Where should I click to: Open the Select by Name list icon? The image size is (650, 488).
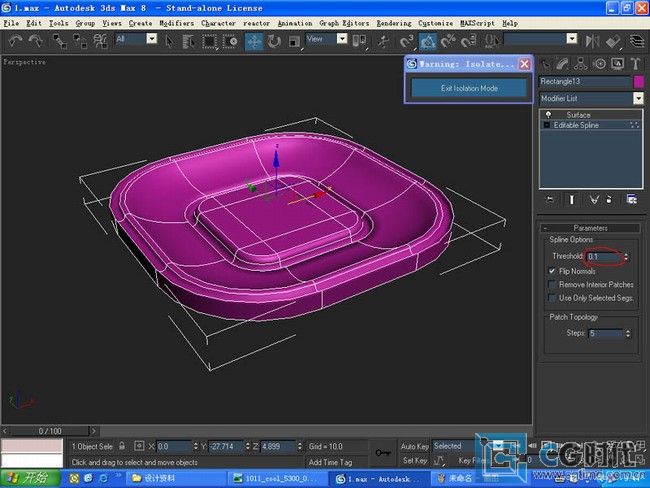click(x=189, y=41)
